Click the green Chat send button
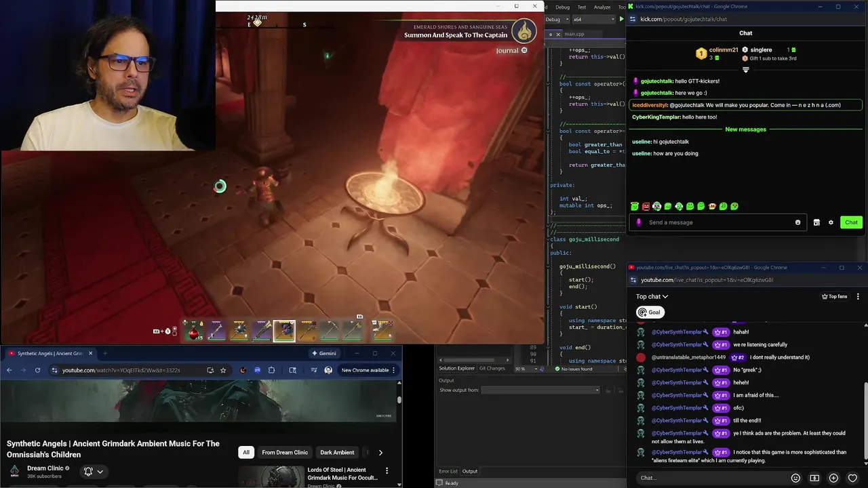The height and width of the screenshot is (488, 868). tap(851, 222)
